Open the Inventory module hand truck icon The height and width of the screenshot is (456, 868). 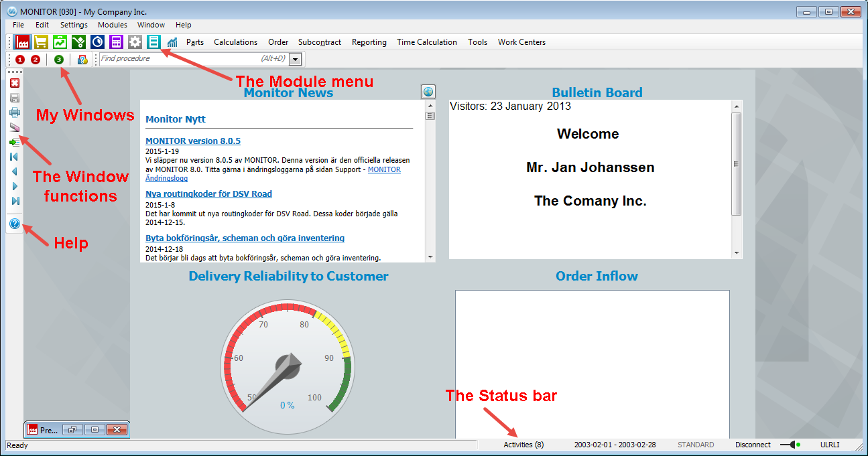pyautogui.click(x=78, y=42)
